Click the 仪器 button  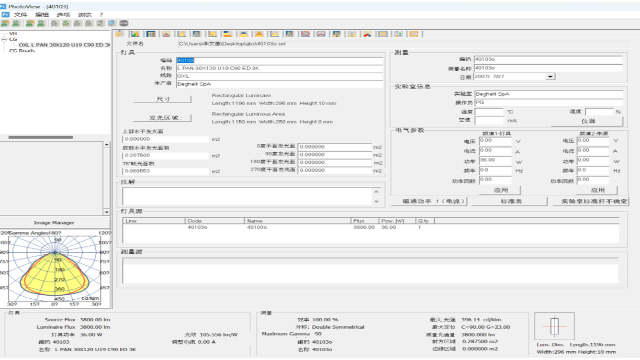pos(587,121)
